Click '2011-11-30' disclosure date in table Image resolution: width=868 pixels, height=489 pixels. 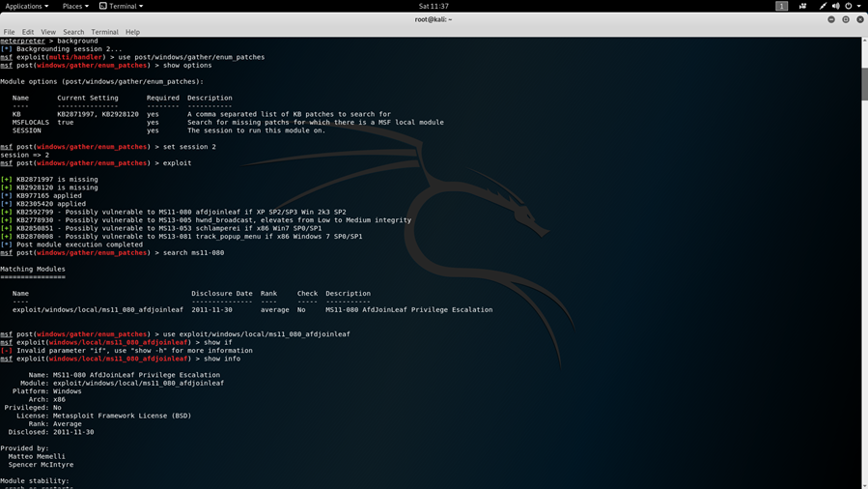point(212,310)
